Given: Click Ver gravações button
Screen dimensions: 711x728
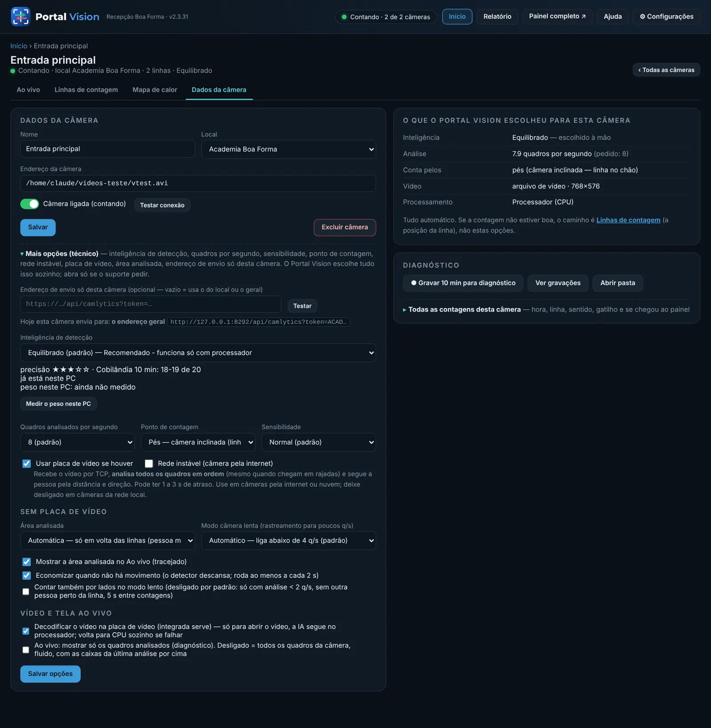Looking at the screenshot, I should 558,283.
